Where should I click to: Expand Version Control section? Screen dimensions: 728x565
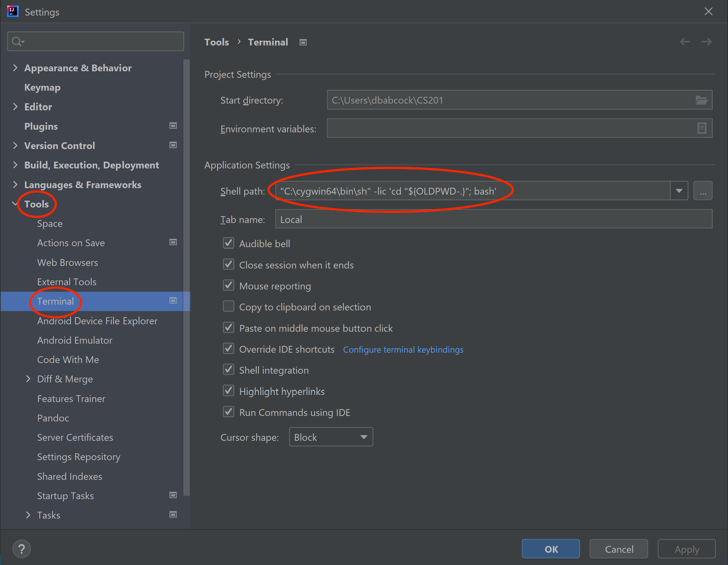pyautogui.click(x=15, y=146)
